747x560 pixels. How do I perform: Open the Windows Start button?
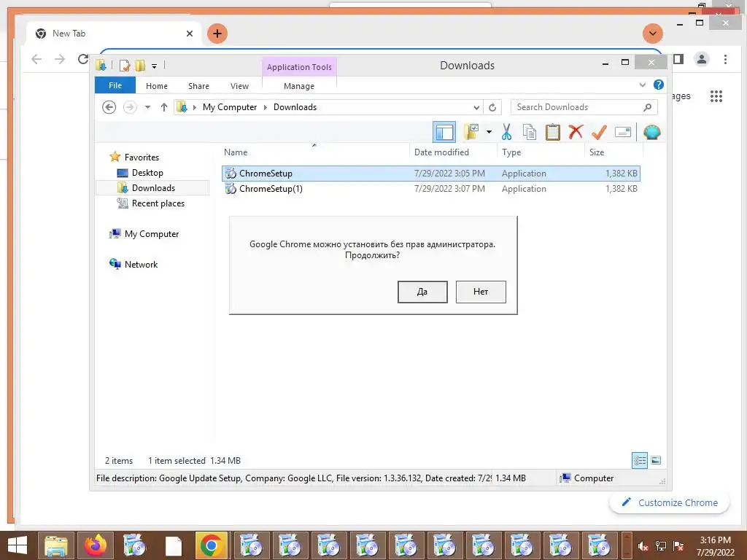point(18,545)
